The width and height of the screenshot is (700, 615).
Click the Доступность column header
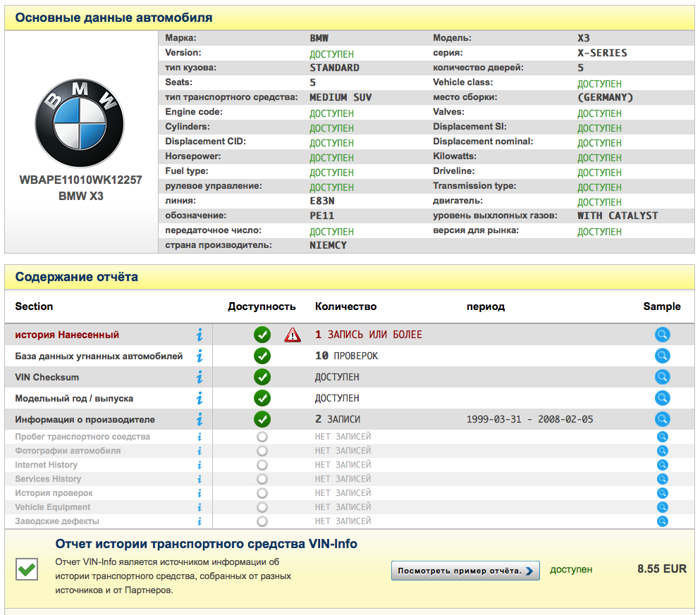coord(262,306)
